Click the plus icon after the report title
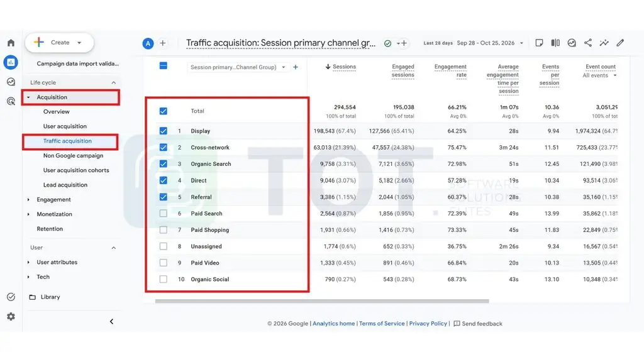 (x=404, y=43)
